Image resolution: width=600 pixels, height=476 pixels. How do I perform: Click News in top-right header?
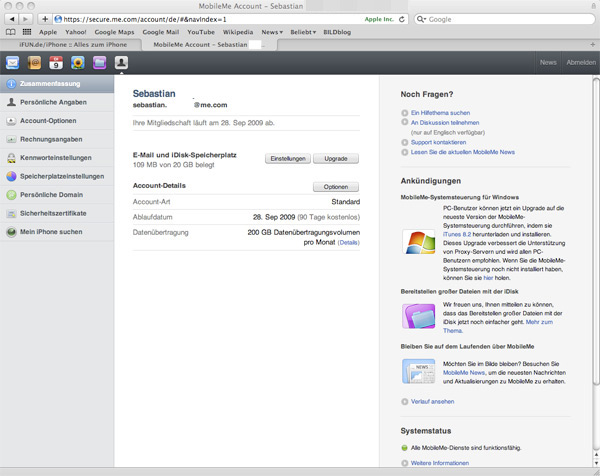coord(548,62)
